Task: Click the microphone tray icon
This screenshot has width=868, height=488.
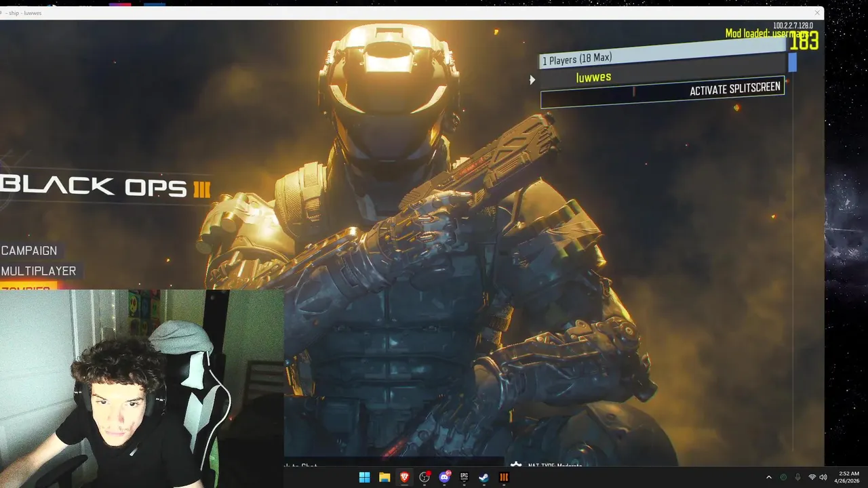Action: 797,477
